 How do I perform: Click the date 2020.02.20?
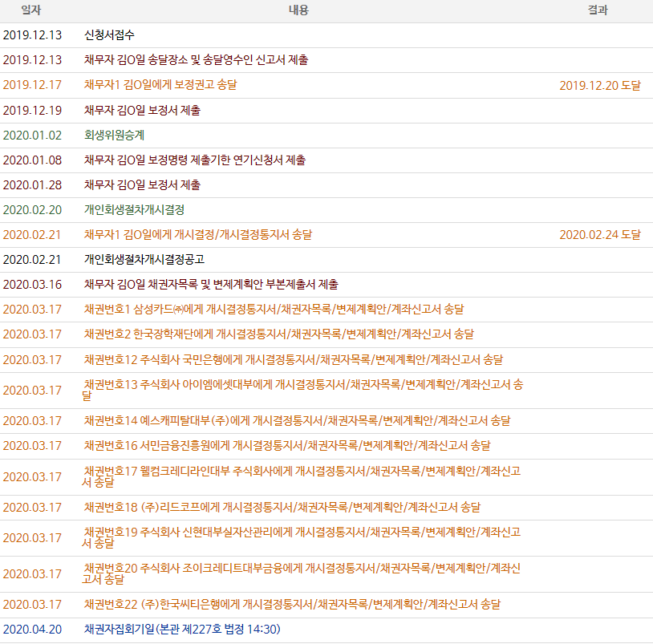point(32,210)
